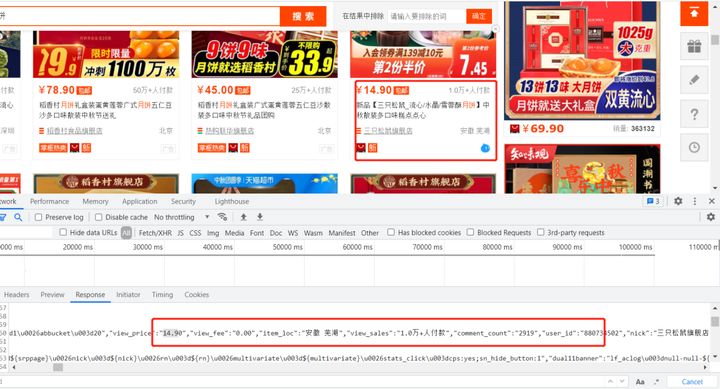Open DevTools settings gear icon
The image size is (720, 389).
[678, 201]
